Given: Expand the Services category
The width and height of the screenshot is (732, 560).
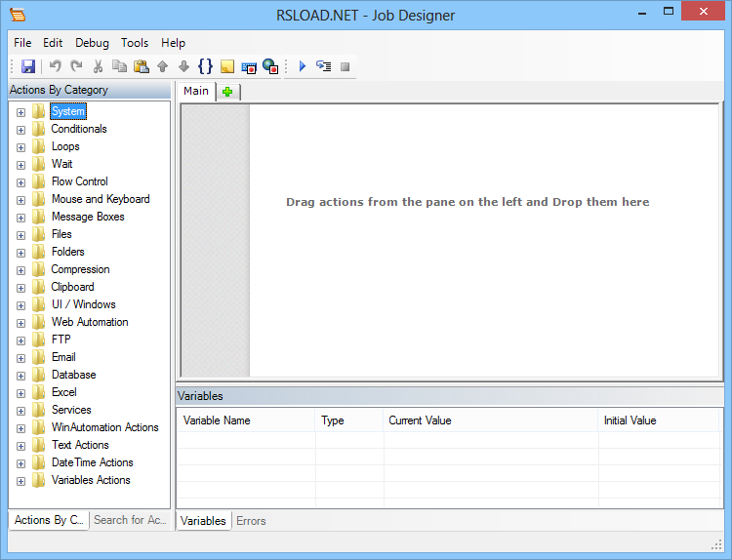Looking at the screenshot, I should [20, 411].
